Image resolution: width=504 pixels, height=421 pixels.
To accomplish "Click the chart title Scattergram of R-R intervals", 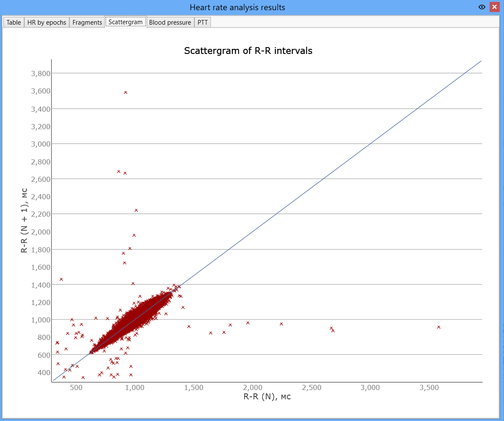I will point(248,51).
